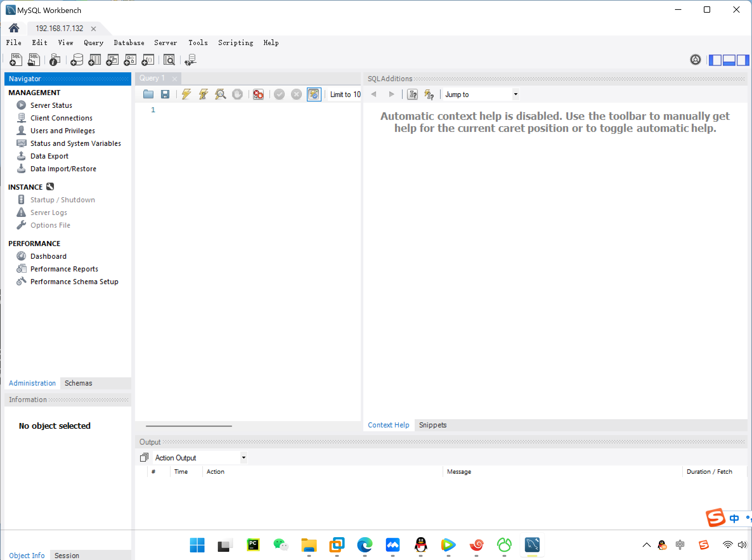Click the execute query lightning bolt icon
Viewport: 752px width, 560px height.
click(186, 94)
